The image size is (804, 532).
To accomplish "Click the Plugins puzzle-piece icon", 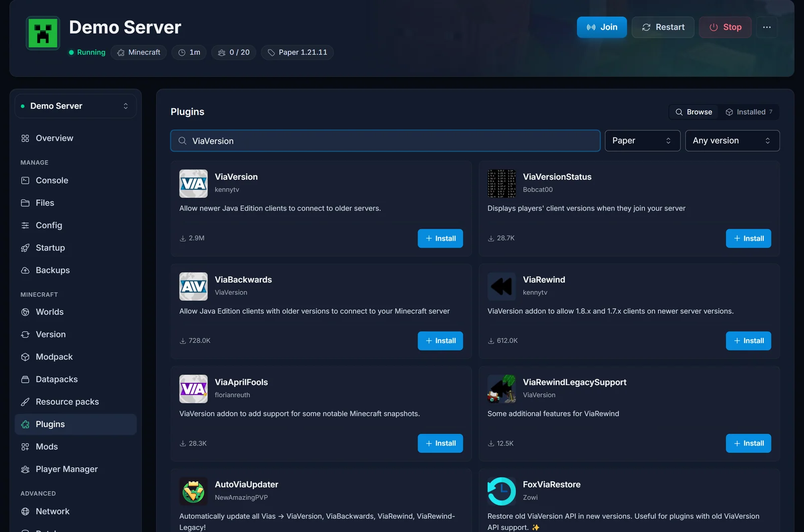I will tap(25, 424).
